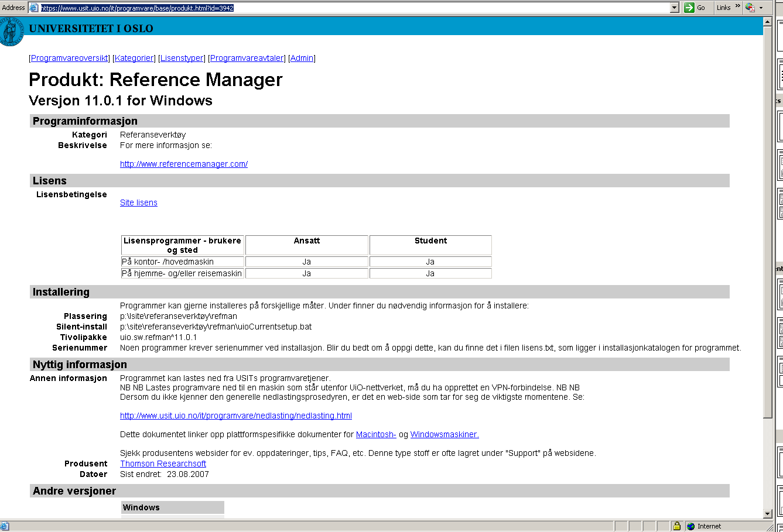Click the 'Sist endret: 23.08.2007' date
The width and height of the screenshot is (783, 532).
(165, 474)
